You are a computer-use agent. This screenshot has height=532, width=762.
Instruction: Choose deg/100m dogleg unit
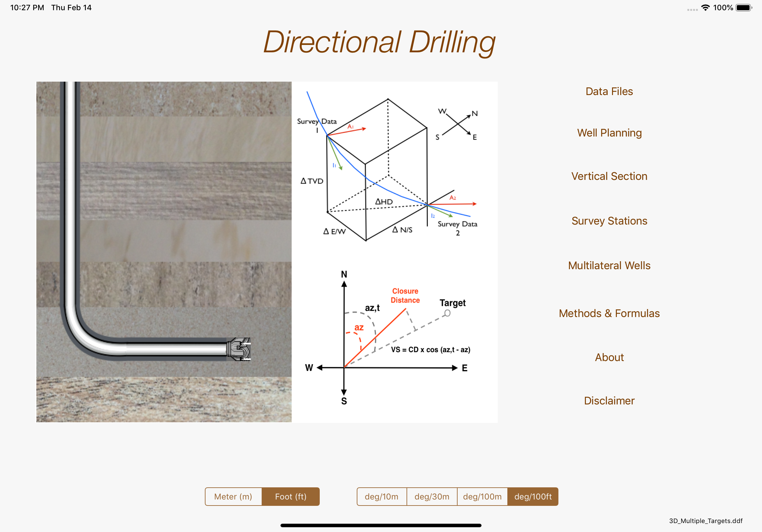click(x=482, y=497)
